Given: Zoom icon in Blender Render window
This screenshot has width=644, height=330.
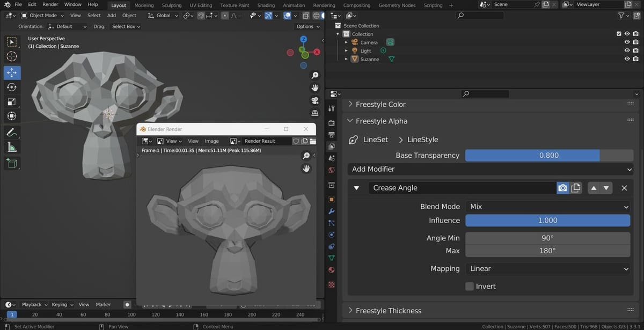Looking at the screenshot, I should pyautogui.click(x=306, y=156).
